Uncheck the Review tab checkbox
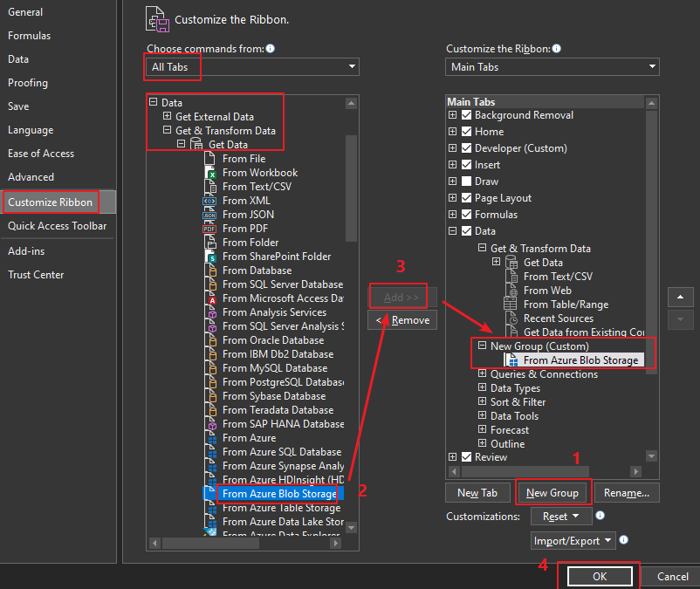Image resolution: width=700 pixels, height=589 pixels. [x=466, y=457]
